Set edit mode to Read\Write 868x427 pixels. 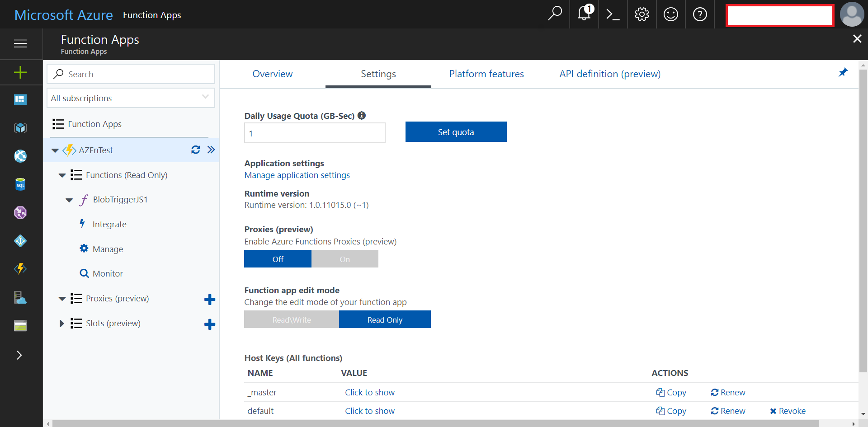click(292, 319)
